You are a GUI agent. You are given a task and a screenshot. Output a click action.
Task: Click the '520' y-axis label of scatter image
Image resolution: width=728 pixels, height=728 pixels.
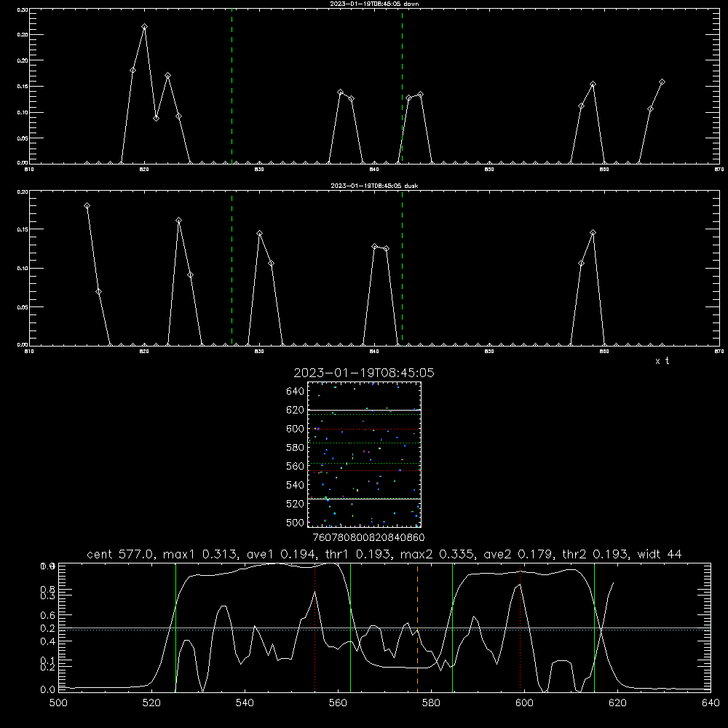coord(295,504)
